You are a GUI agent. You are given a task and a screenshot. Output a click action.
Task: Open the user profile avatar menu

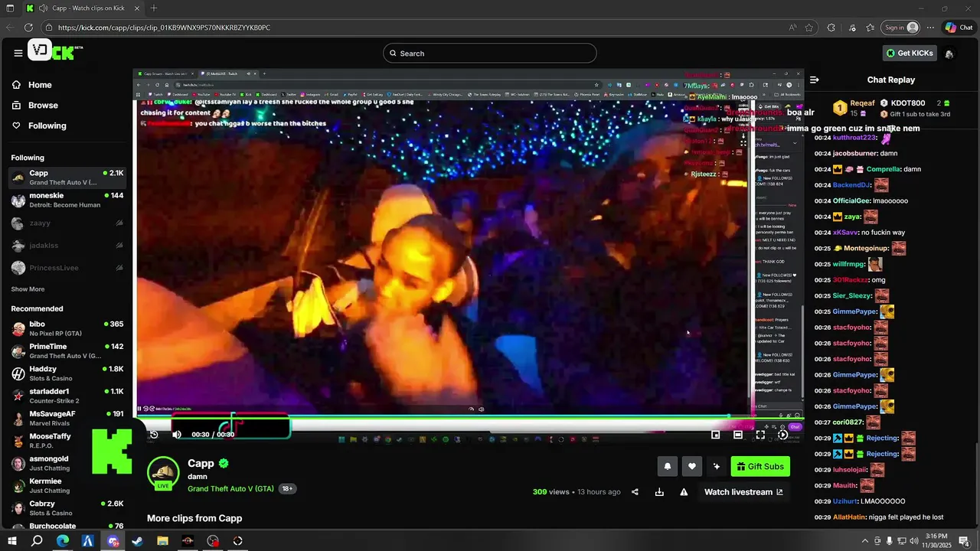click(949, 54)
